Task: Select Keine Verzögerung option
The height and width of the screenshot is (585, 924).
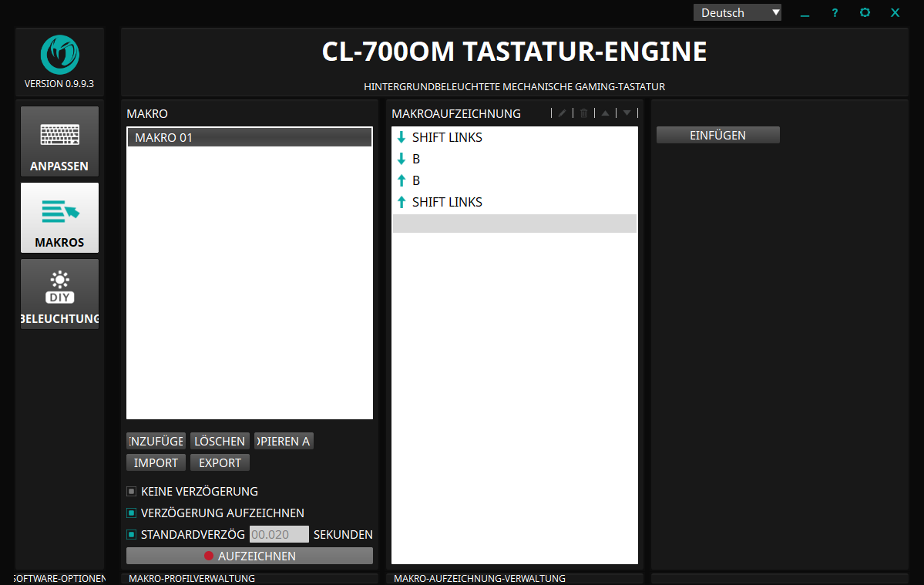Action: (x=132, y=492)
